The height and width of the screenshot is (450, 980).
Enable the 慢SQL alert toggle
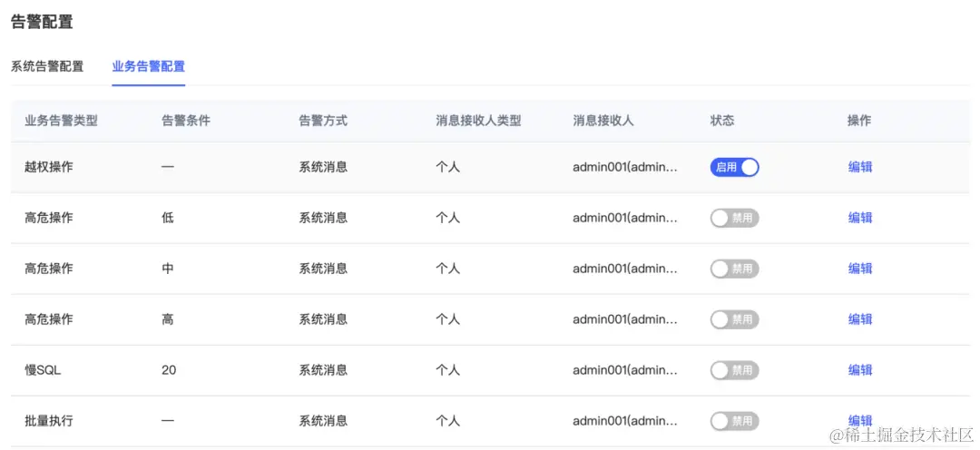coord(734,370)
